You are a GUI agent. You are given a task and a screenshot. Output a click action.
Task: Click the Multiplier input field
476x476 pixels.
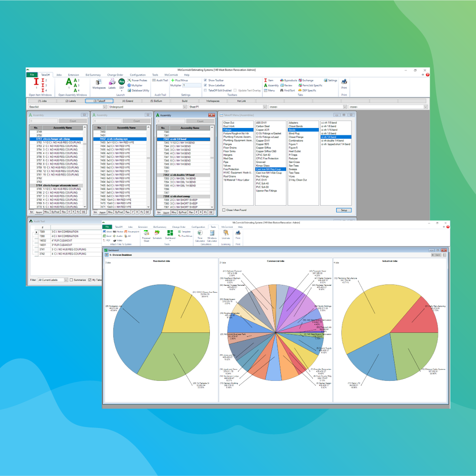point(192,85)
